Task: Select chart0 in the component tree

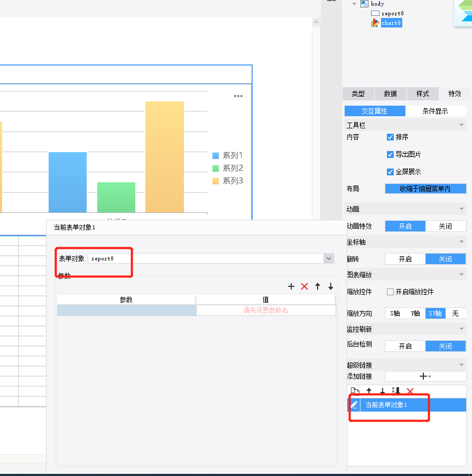Action: [391, 23]
